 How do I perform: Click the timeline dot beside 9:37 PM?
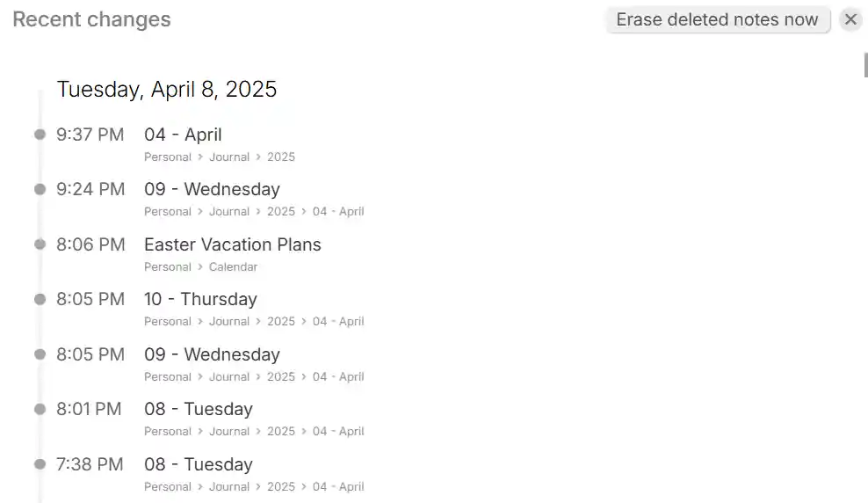click(x=40, y=135)
